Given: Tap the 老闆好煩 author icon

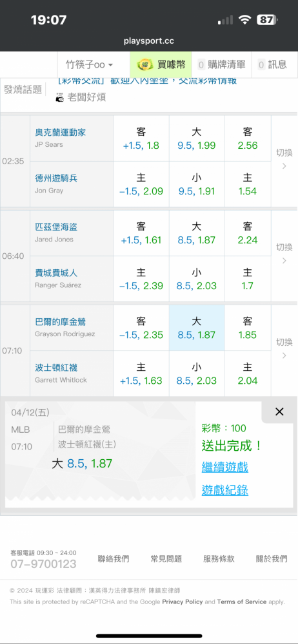Looking at the screenshot, I should click(x=60, y=98).
